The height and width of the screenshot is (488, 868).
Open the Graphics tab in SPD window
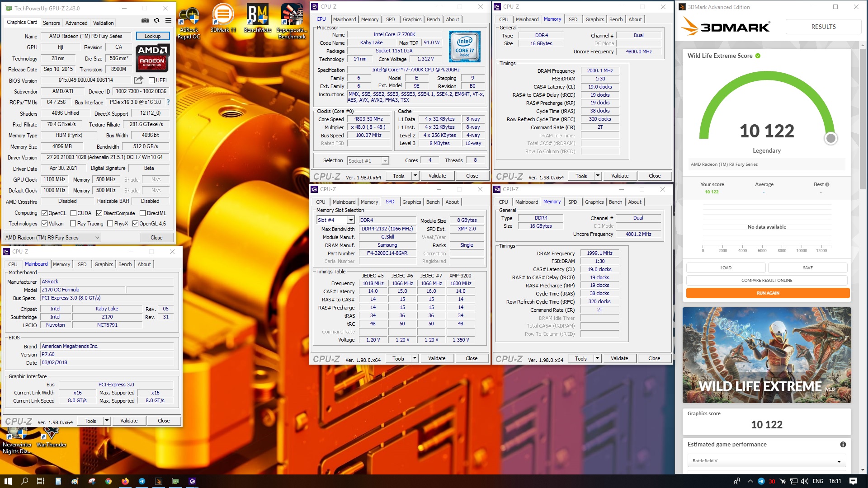[411, 202]
